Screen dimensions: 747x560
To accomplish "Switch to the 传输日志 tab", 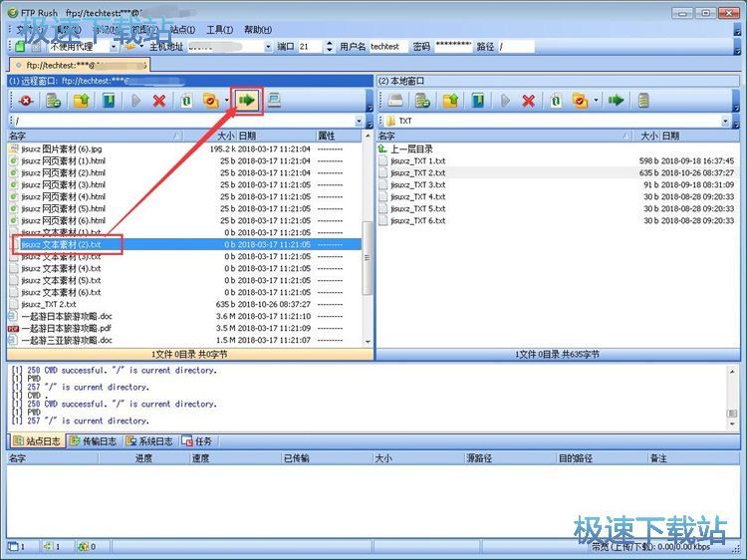I will 94,440.
